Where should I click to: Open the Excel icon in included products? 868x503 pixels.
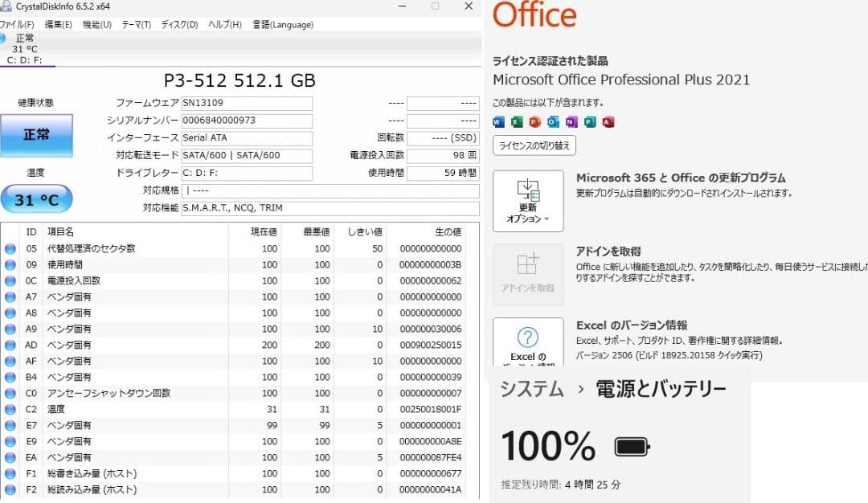point(518,122)
